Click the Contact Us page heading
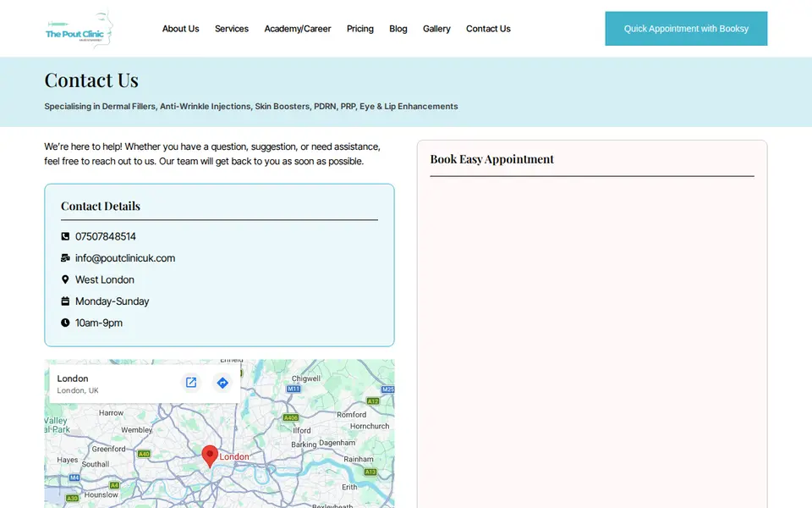Screen dimensions: 812x508 tap(91, 80)
